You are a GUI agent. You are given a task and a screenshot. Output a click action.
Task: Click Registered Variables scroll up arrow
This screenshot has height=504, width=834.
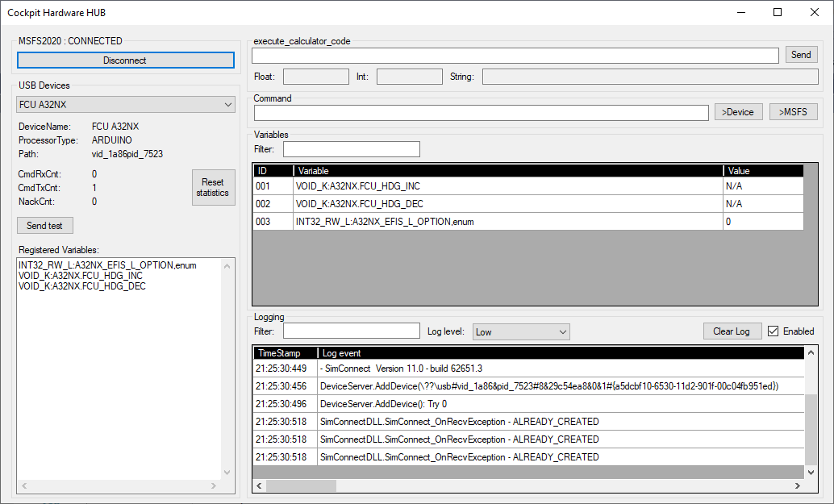227,266
